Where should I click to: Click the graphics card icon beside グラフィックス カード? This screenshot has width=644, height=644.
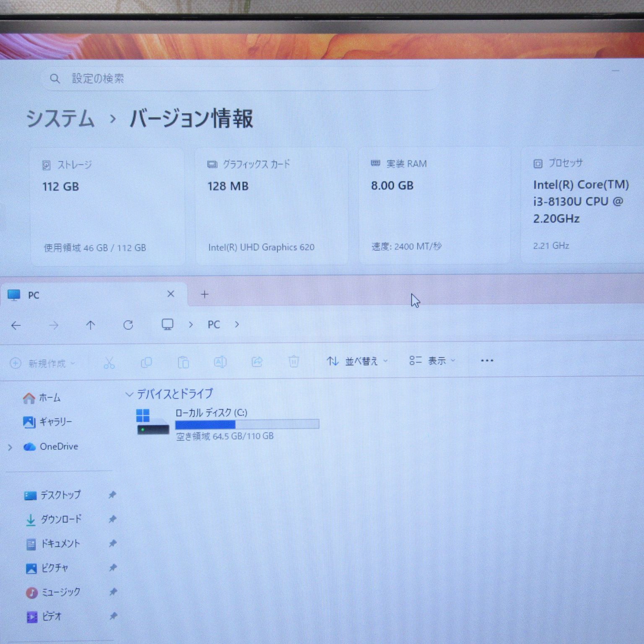212,164
